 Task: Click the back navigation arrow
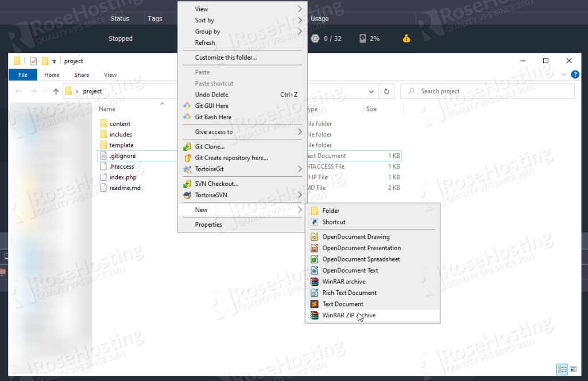coord(18,91)
